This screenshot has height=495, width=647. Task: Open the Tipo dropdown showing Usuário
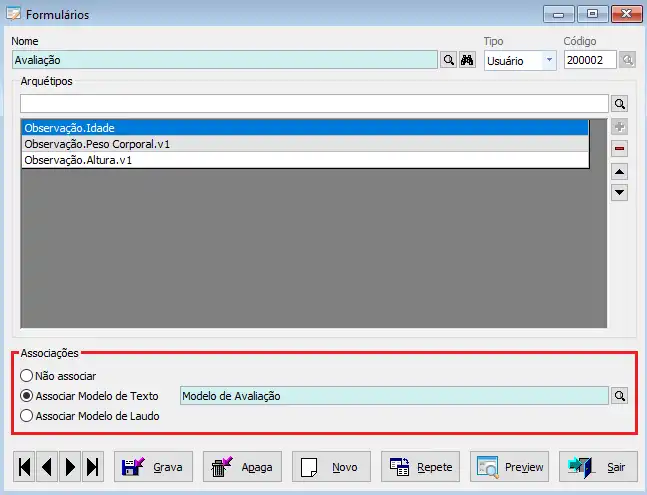coord(520,61)
